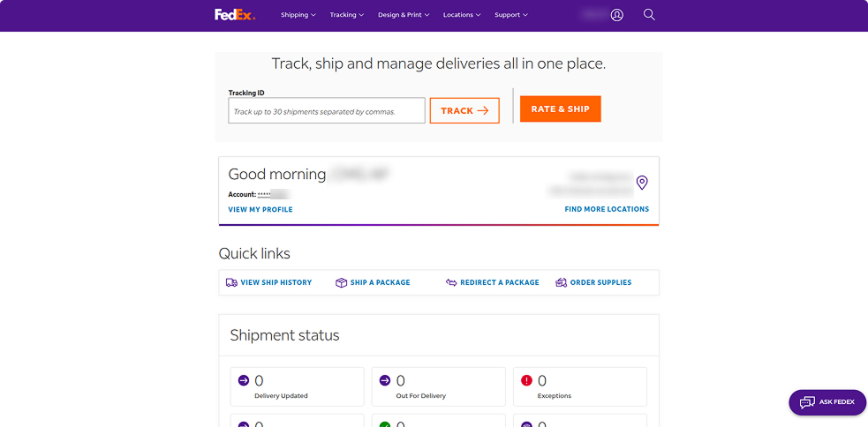Click the FedEx logo
The height and width of the screenshot is (427, 868).
tap(234, 15)
